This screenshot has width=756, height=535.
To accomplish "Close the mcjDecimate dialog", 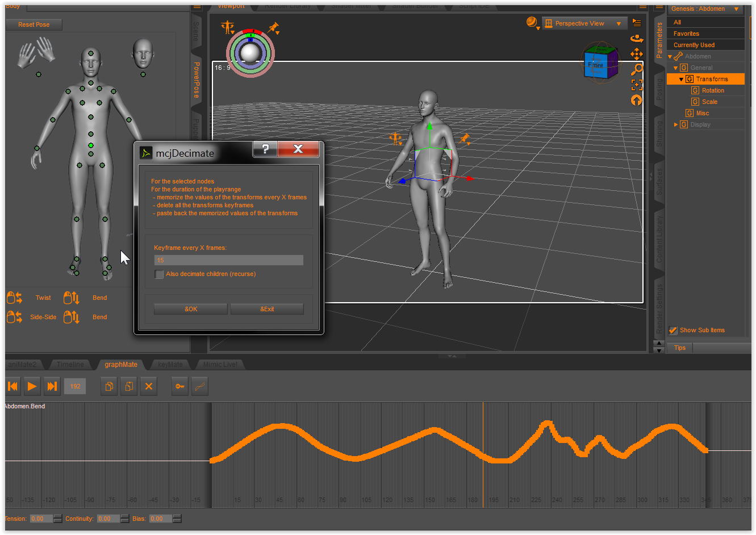I will pos(298,149).
